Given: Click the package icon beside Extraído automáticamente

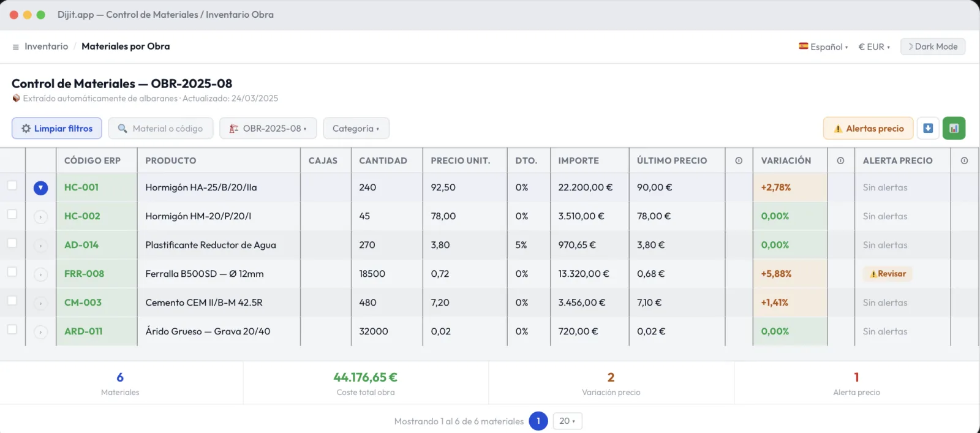Looking at the screenshot, I should coord(16,98).
